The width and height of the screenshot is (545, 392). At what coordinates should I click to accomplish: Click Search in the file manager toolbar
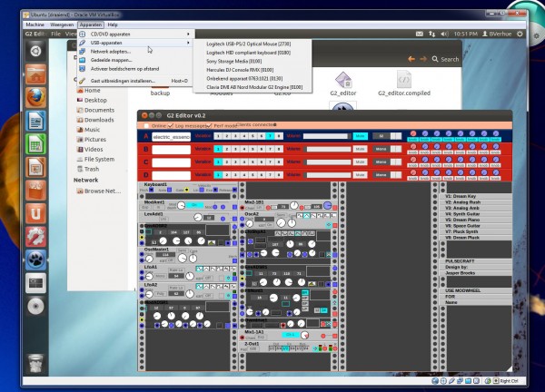click(x=446, y=59)
